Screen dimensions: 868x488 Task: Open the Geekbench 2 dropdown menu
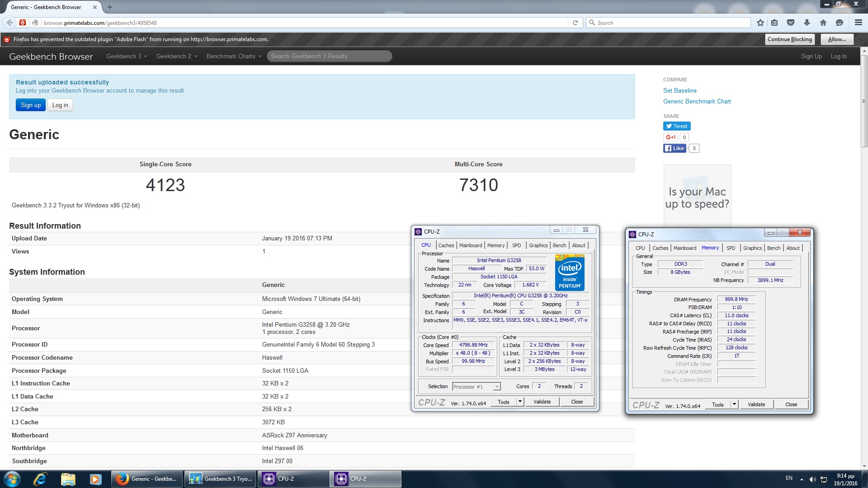[x=177, y=56]
